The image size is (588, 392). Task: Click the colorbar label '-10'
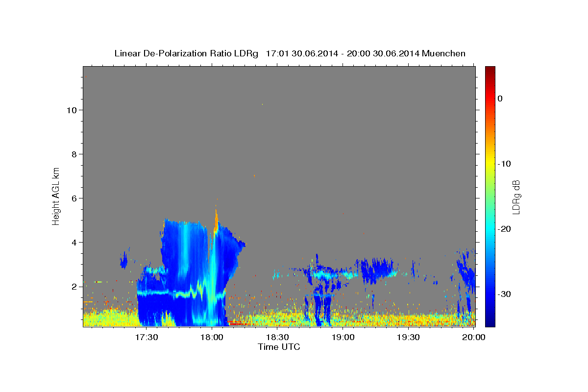(505, 164)
